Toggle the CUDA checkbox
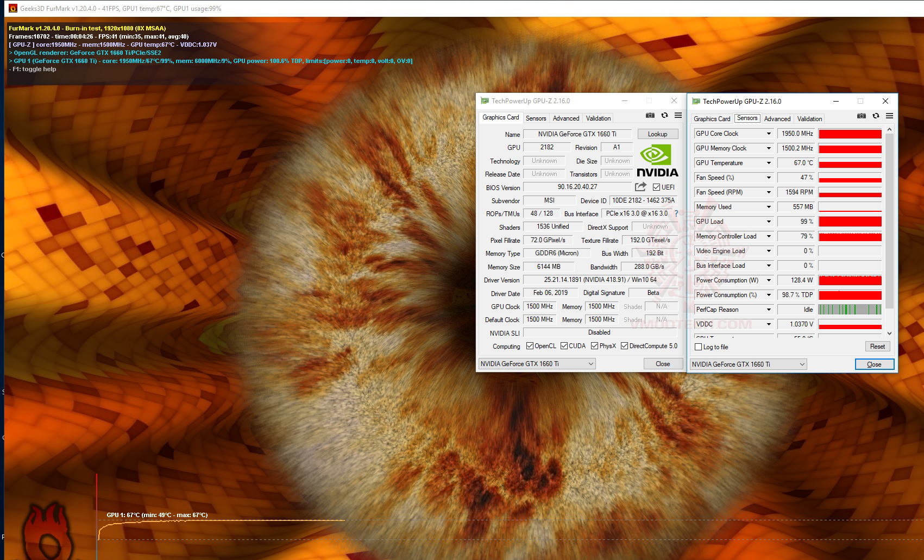Screen dimensions: 924x560 [x=564, y=346]
